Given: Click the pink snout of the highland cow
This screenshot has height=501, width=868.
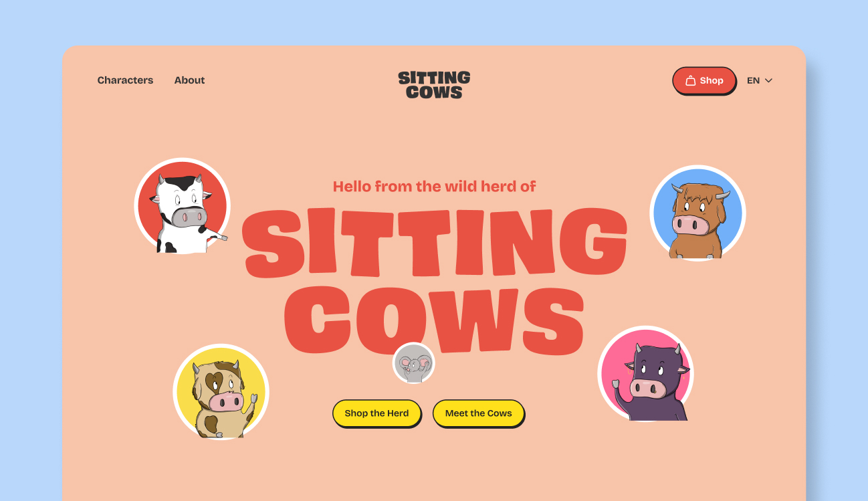Looking at the screenshot, I should (690, 225).
